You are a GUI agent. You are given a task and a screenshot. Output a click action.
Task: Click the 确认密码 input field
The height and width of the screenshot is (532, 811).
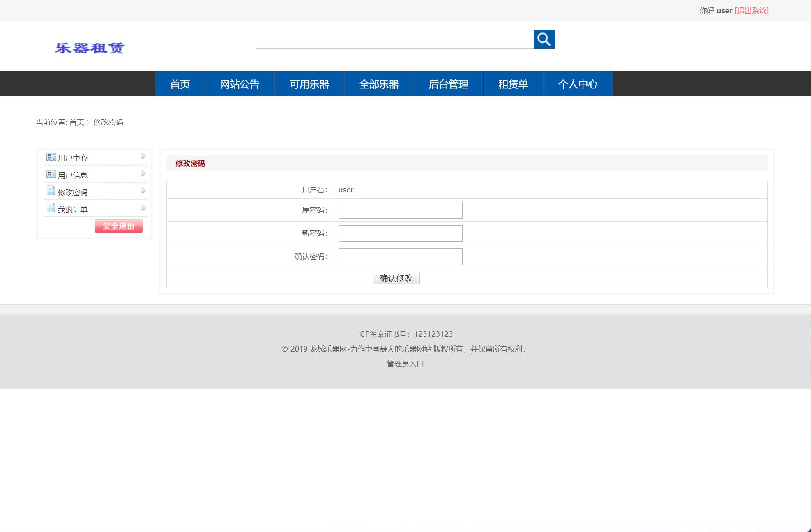pyautogui.click(x=399, y=256)
